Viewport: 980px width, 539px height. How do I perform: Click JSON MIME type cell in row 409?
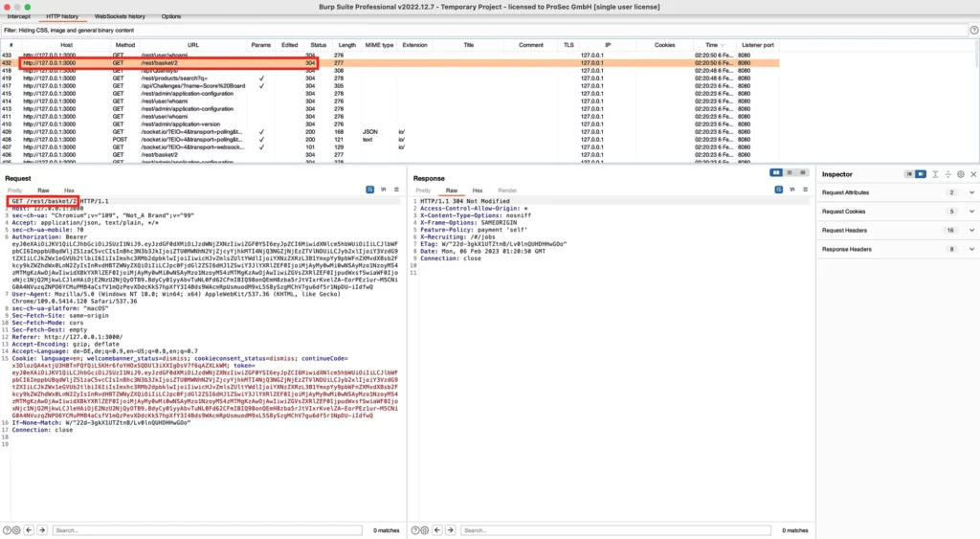(x=370, y=132)
